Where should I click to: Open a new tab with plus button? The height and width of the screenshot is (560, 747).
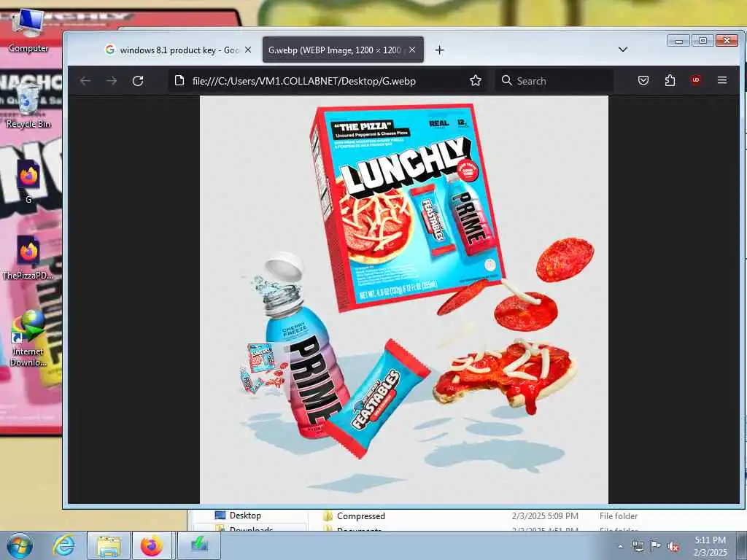(439, 50)
